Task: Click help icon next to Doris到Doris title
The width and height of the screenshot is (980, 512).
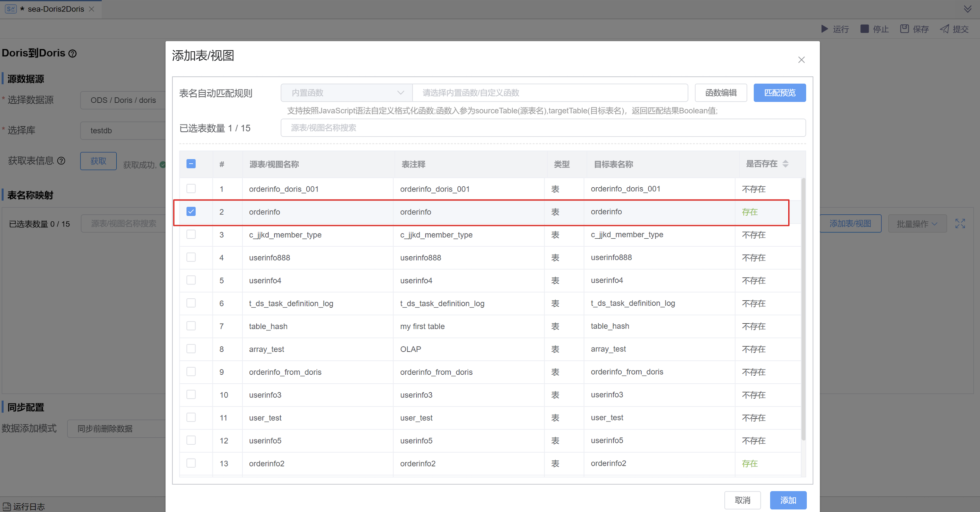Action: pos(72,54)
